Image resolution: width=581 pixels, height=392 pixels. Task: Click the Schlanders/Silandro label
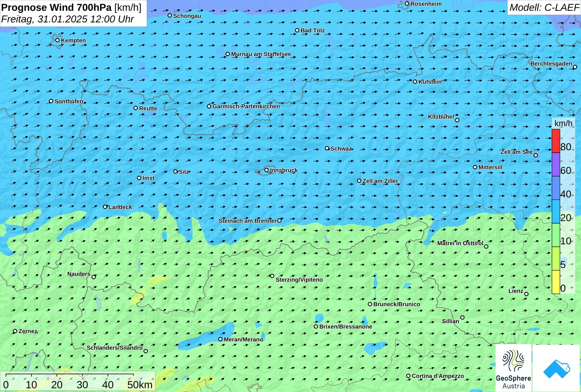[115, 348]
